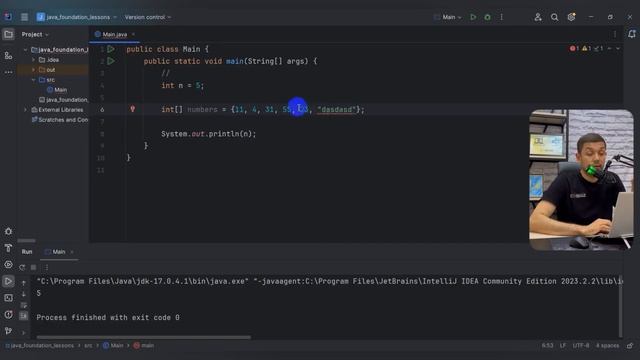Change UTF-8 file encoding
640x360 pixels.
pyautogui.click(x=581, y=346)
